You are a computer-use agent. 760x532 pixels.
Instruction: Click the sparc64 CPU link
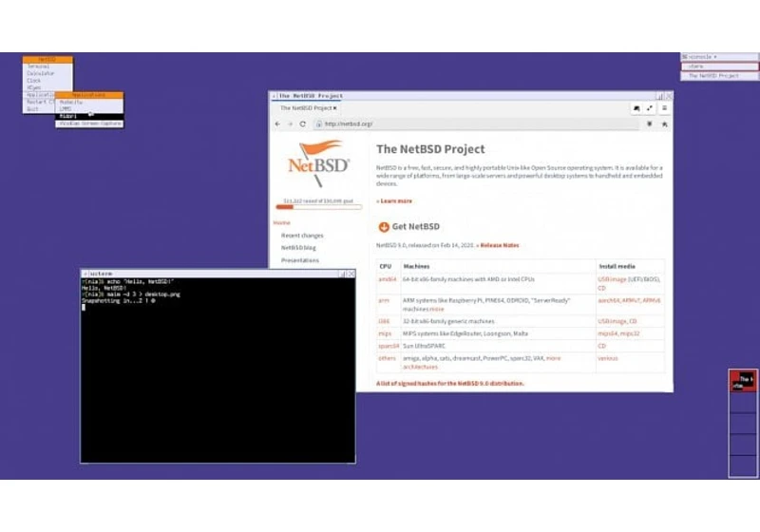[389, 346]
